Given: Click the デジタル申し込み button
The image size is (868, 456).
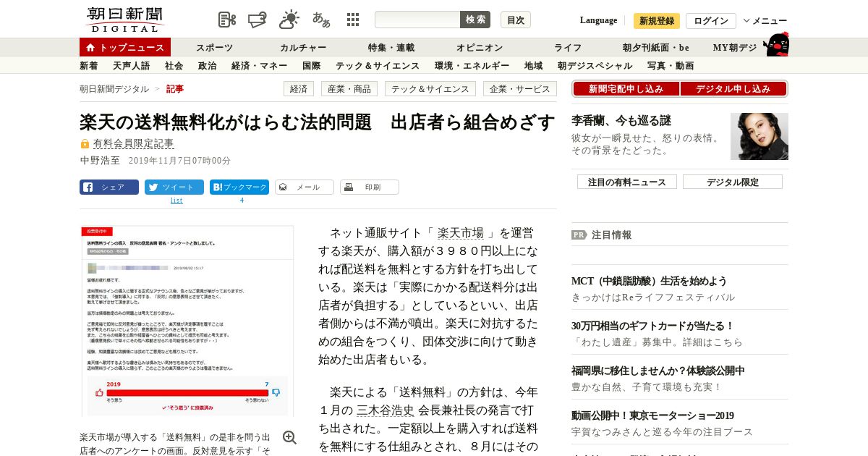Looking at the screenshot, I should tap(733, 89).
